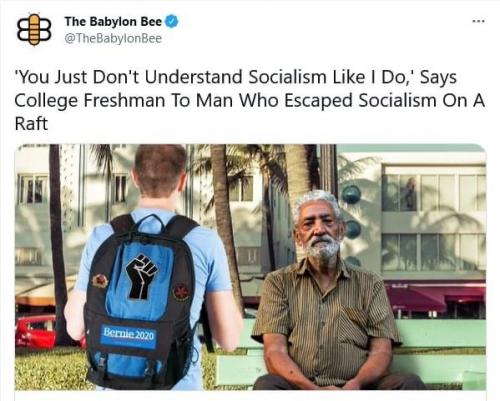This screenshot has width=500, height=401.
Task: Open the three-dot more options menu
Action: (479, 21)
